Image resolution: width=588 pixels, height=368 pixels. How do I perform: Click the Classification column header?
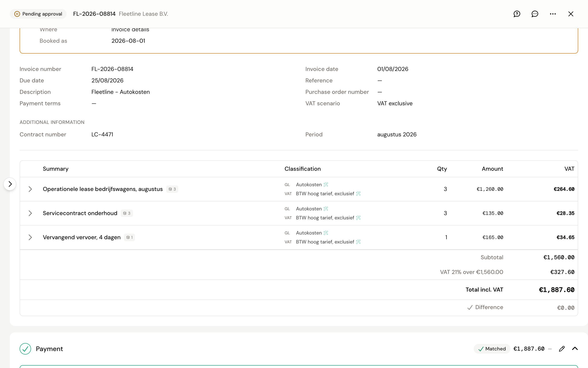[x=303, y=169]
